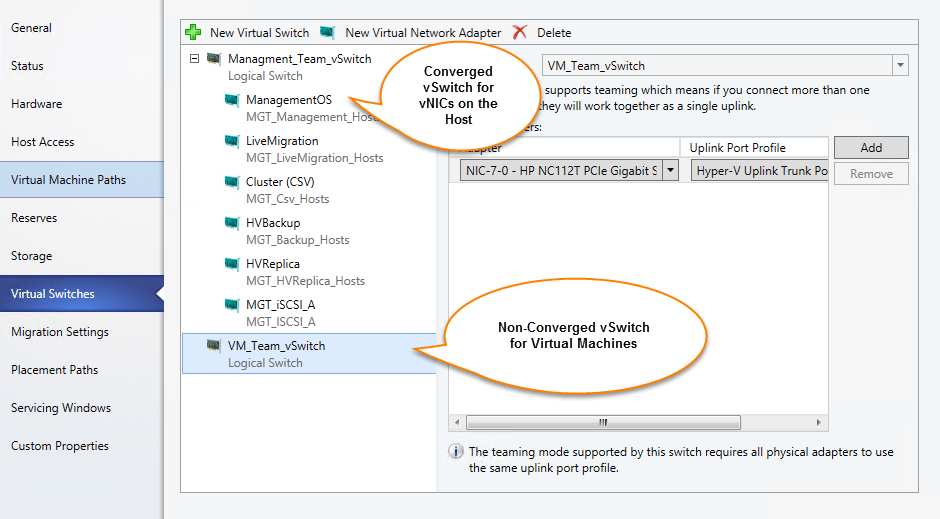Collapse the Managment_Team_vSwitch tree node

(194, 59)
